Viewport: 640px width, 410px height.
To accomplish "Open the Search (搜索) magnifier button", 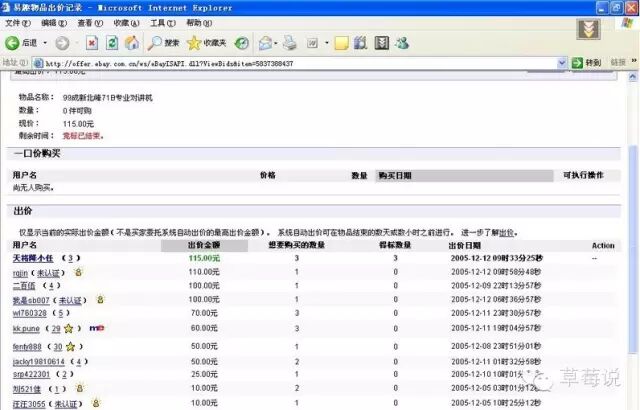I will click(x=163, y=43).
